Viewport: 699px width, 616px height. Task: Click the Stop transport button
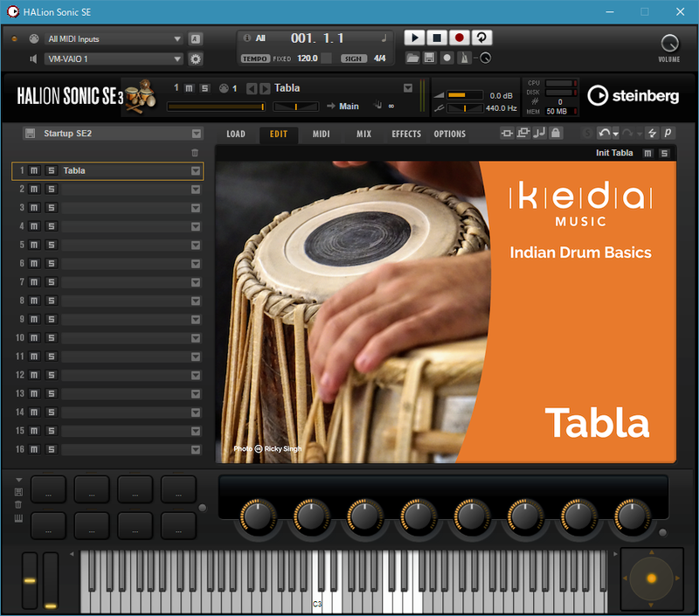tap(437, 38)
